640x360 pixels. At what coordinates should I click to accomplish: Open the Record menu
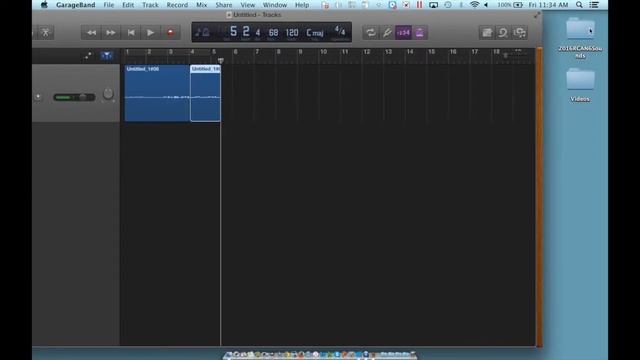(177, 5)
